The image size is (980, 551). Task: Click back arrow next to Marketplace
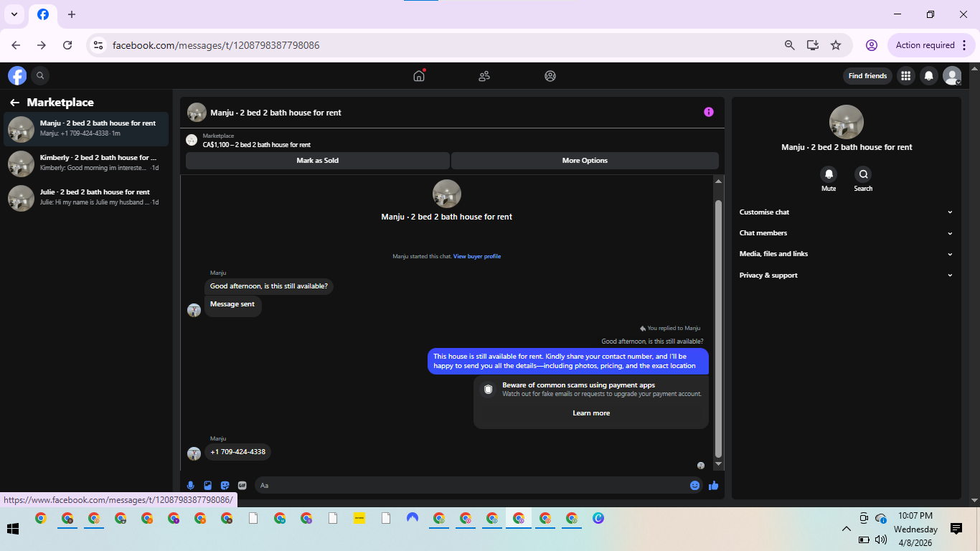click(14, 103)
